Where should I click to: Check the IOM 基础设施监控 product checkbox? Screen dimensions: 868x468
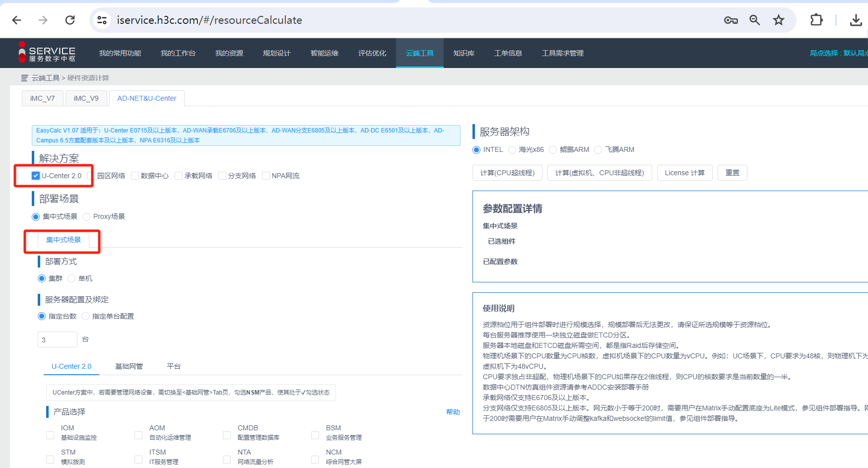[50, 435]
